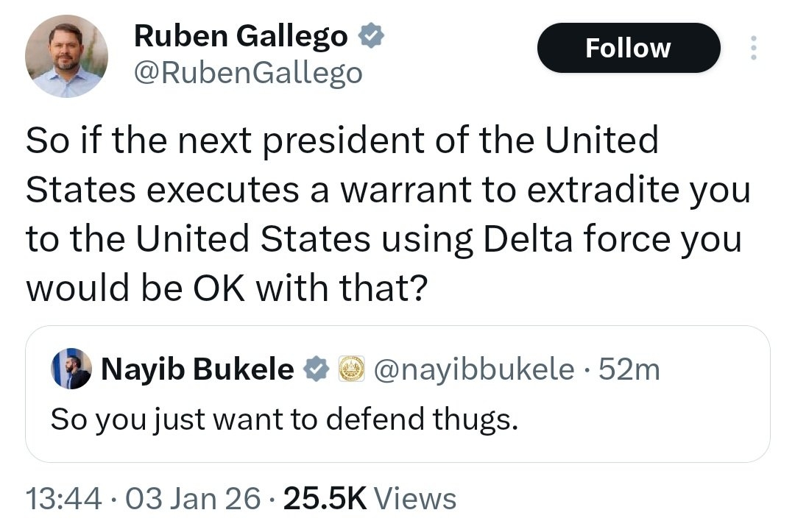
Task: Click the @nayibbukele handle
Action: [474, 369]
